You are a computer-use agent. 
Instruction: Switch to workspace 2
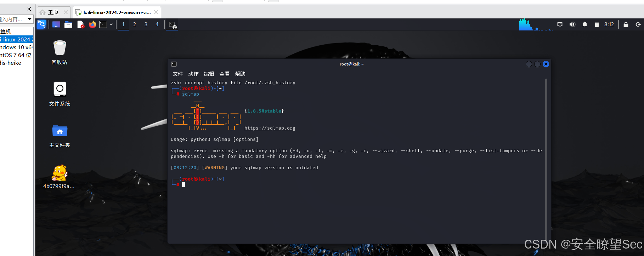pos(135,24)
